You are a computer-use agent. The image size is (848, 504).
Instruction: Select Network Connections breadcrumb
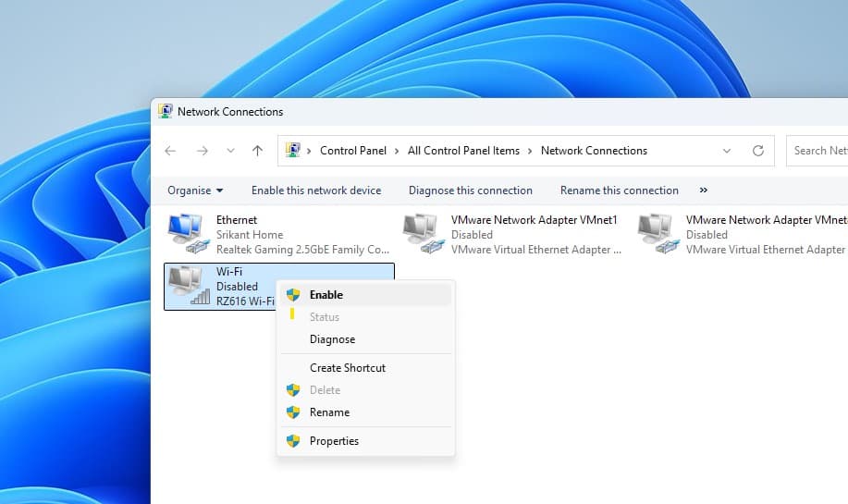click(594, 151)
